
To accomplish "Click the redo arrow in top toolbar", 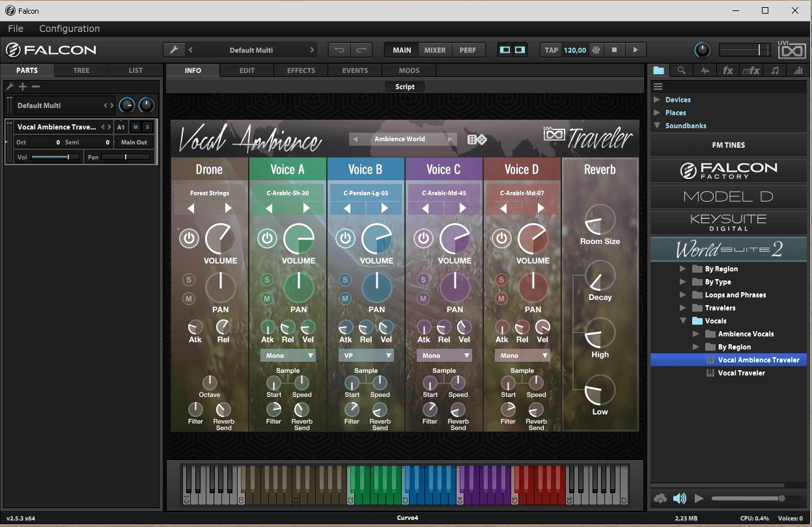I will 361,50.
